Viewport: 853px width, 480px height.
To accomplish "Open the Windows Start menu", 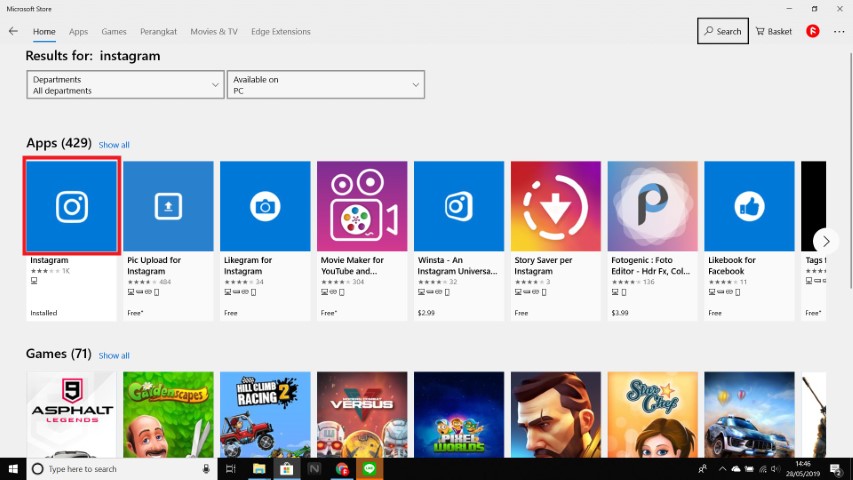I will pos(13,469).
